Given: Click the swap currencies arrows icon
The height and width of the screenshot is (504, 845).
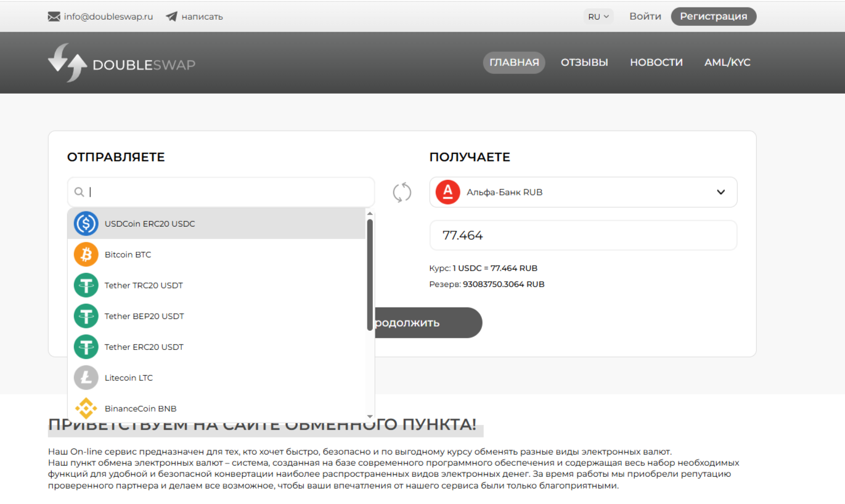Looking at the screenshot, I should pos(402,192).
